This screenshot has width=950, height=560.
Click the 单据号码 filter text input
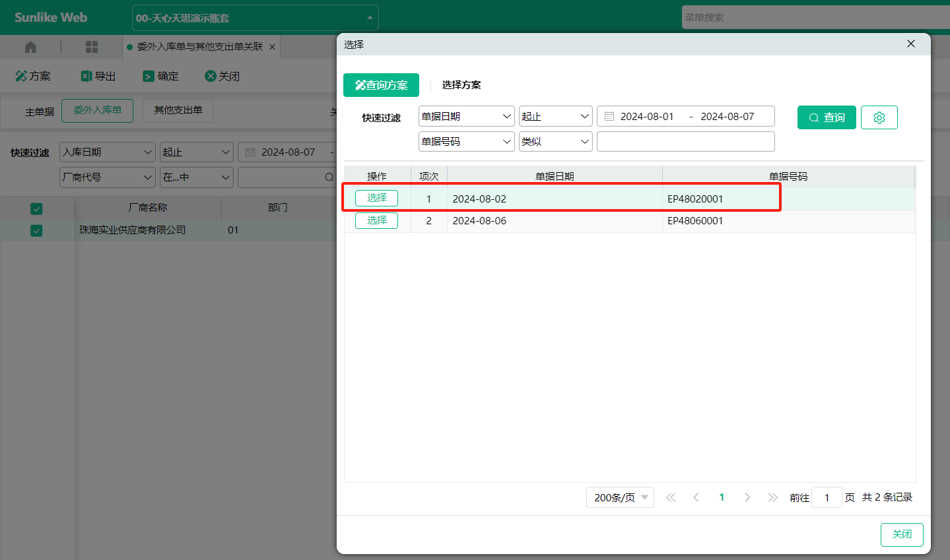click(x=685, y=141)
